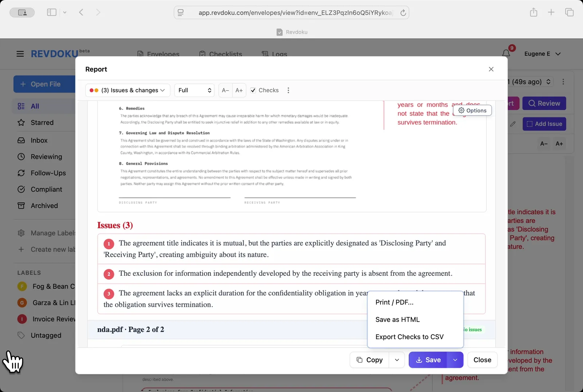Uncheck the Checks checkbox
Image resolution: width=583 pixels, height=392 pixels.
(253, 90)
